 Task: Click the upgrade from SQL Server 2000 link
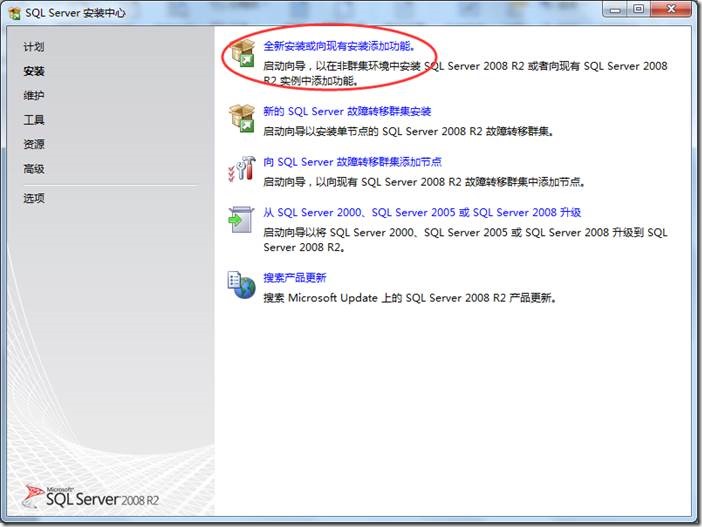tap(422, 213)
